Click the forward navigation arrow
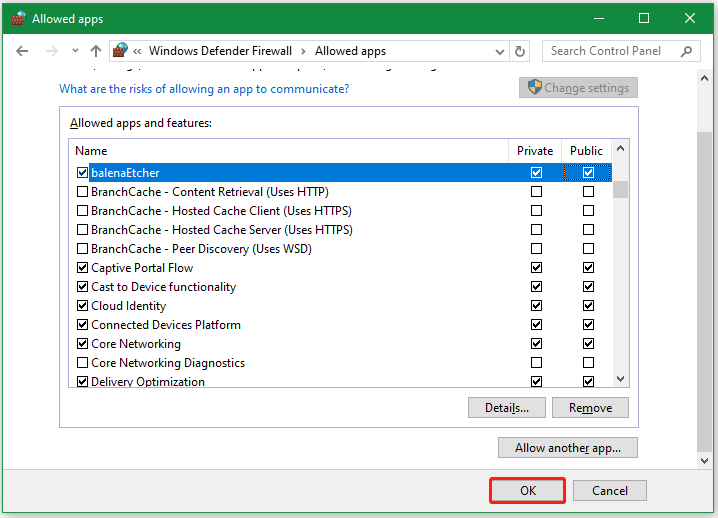The width and height of the screenshot is (718, 518). (51, 51)
